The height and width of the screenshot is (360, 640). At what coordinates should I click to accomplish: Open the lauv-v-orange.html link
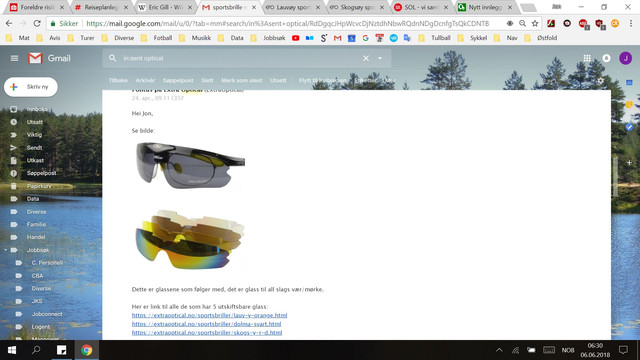coord(209,315)
